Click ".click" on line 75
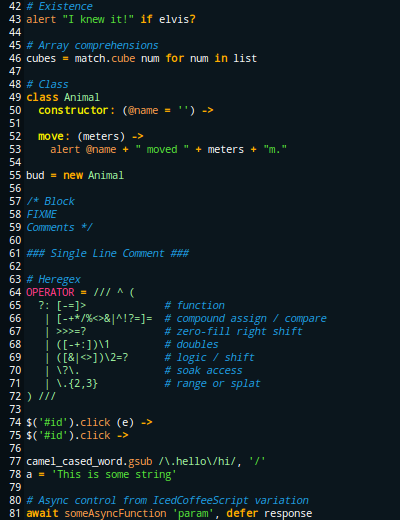400x520 pixels. pos(92,435)
